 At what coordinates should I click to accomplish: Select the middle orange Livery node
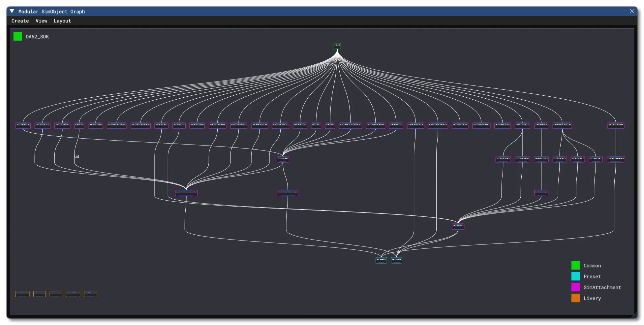[x=56, y=294]
